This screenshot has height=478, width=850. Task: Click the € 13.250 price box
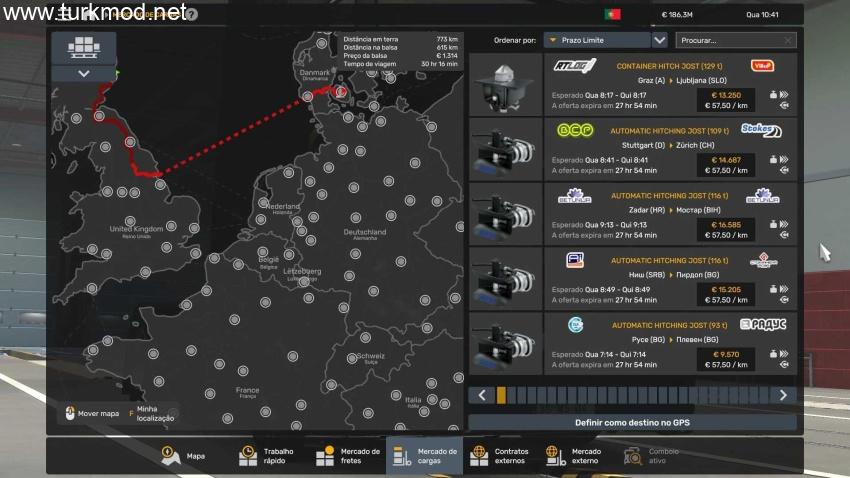click(x=726, y=100)
